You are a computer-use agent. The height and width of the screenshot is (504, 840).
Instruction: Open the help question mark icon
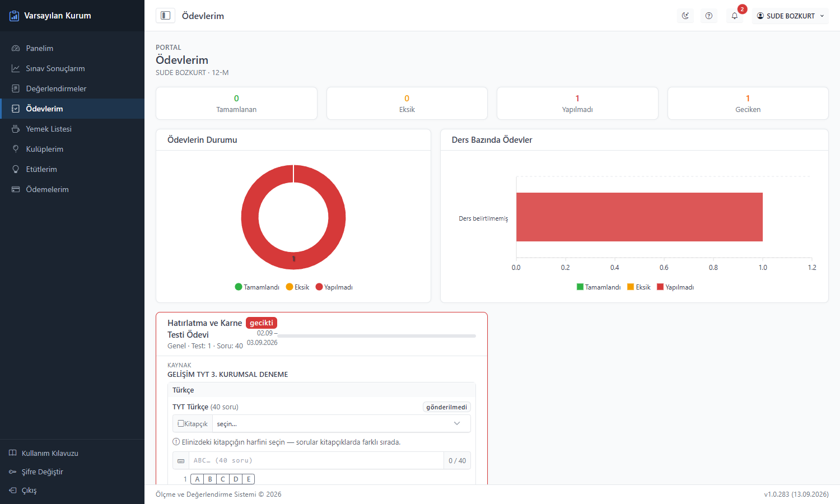click(709, 16)
